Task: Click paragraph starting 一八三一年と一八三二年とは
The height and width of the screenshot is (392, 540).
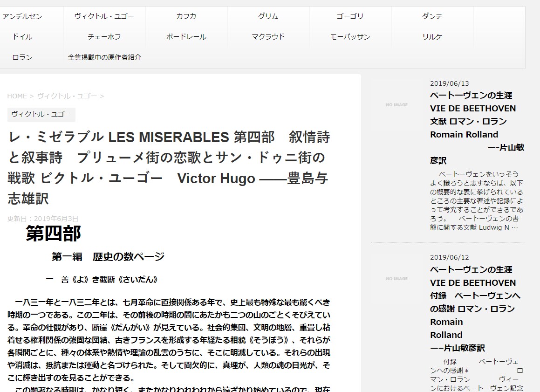Action: click(x=169, y=340)
